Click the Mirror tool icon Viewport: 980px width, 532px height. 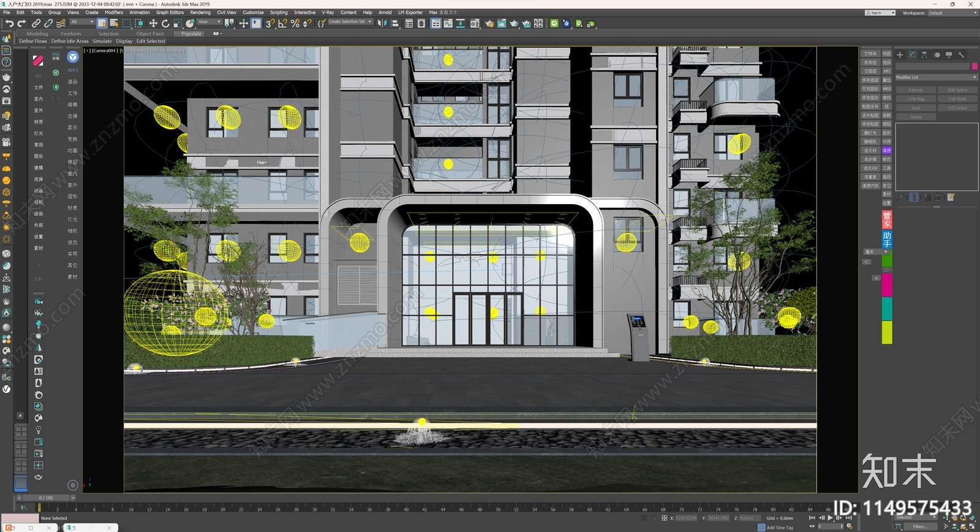[x=382, y=23]
